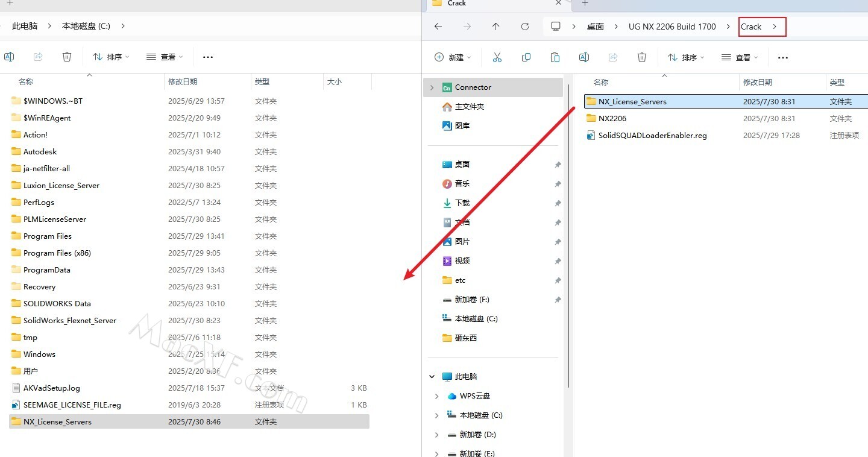Click UG NX 2206 Build 1700 in the breadcrumb
Screen dimensions: 868x457
tap(672, 27)
